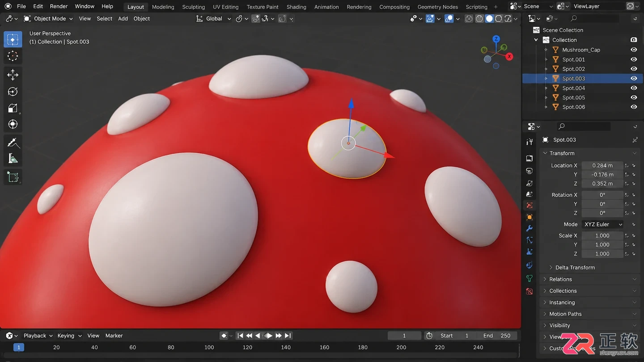Select the Cursor tool in the toolbar
644x362 pixels.
point(13,56)
